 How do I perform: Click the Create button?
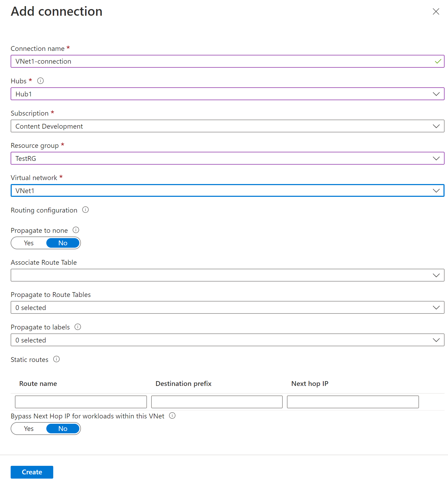pos(32,472)
